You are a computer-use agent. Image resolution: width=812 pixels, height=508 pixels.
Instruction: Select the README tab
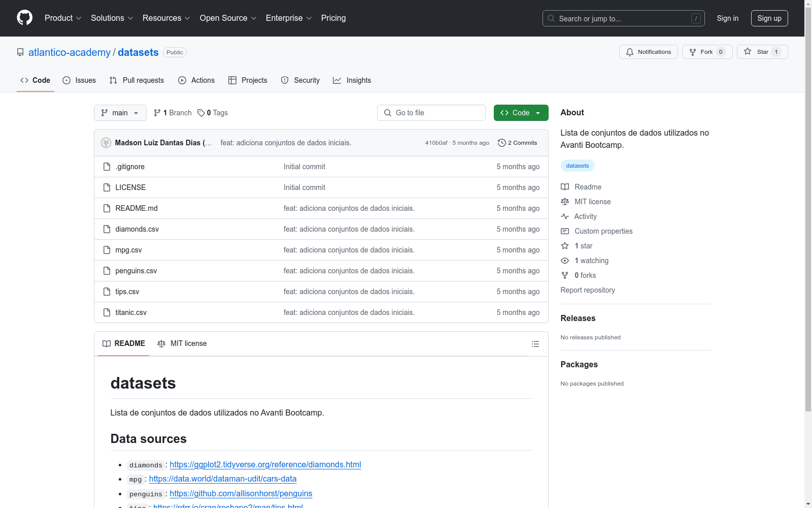pyautogui.click(x=124, y=343)
